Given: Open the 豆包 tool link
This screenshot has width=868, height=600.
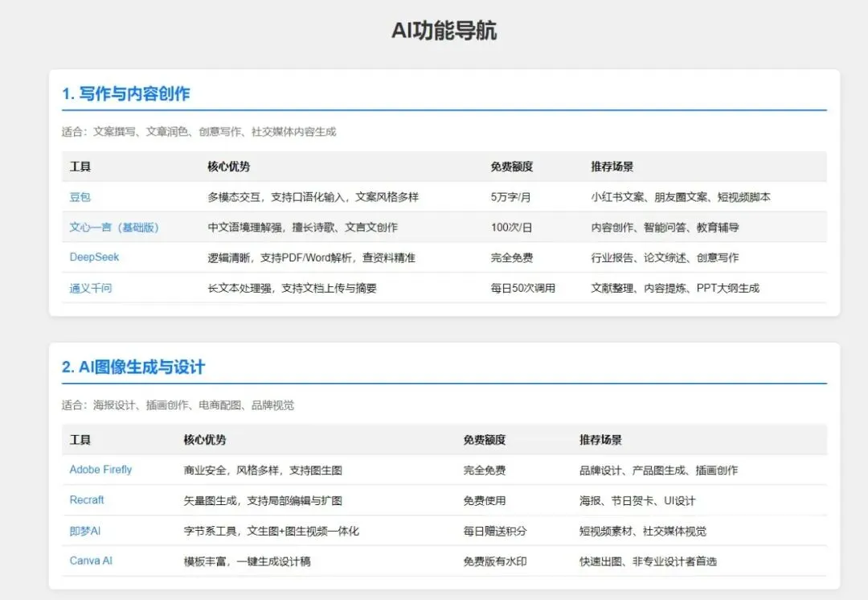Looking at the screenshot, I should tap(80, 197).
